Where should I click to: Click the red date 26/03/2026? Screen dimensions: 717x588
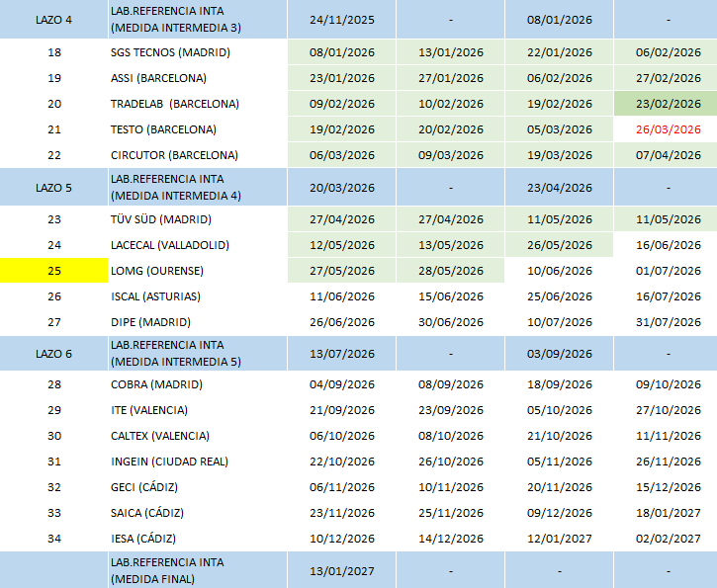point(669,129)
